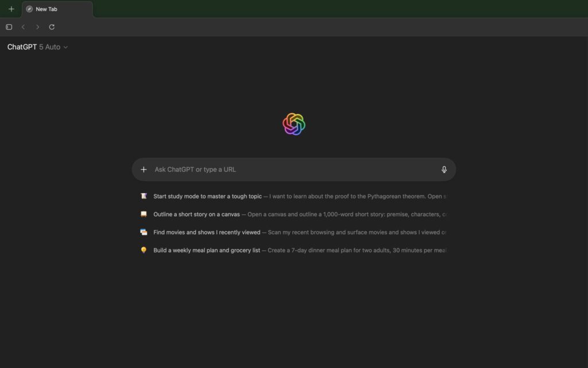Viewport: 588px width, 368px height.
Task: Click the canvas icon beside the short story suggestion
Action: (x=144, y=214)
